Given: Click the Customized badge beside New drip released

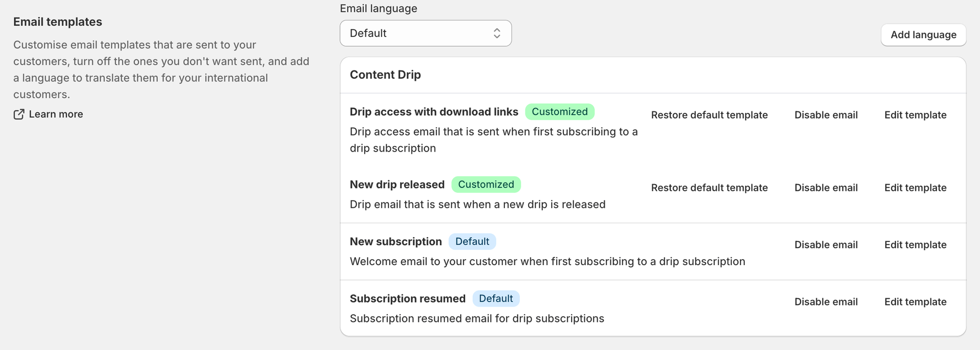Looking at the screenshot, I should [486, 184].
